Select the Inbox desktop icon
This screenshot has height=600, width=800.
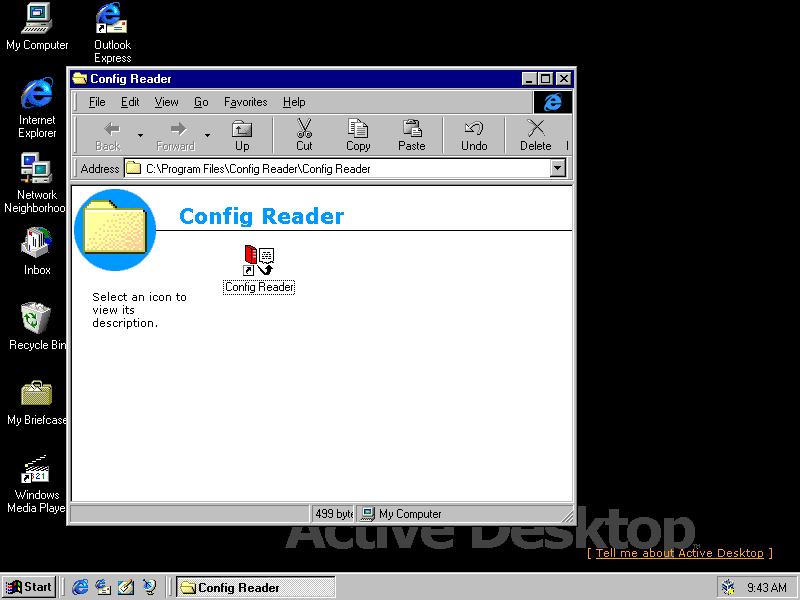[x=37, y=252]
